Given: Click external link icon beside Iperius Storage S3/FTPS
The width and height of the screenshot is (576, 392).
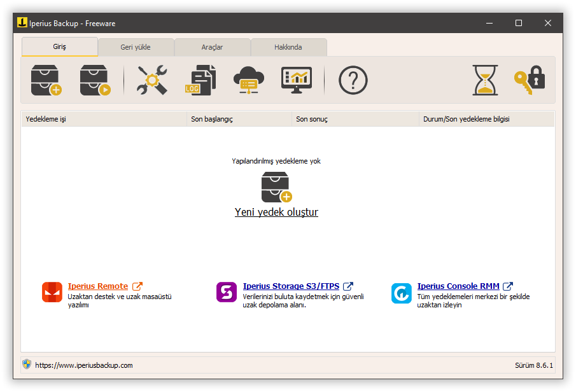Looking at the screenshot, I should [x=348, y=286].
